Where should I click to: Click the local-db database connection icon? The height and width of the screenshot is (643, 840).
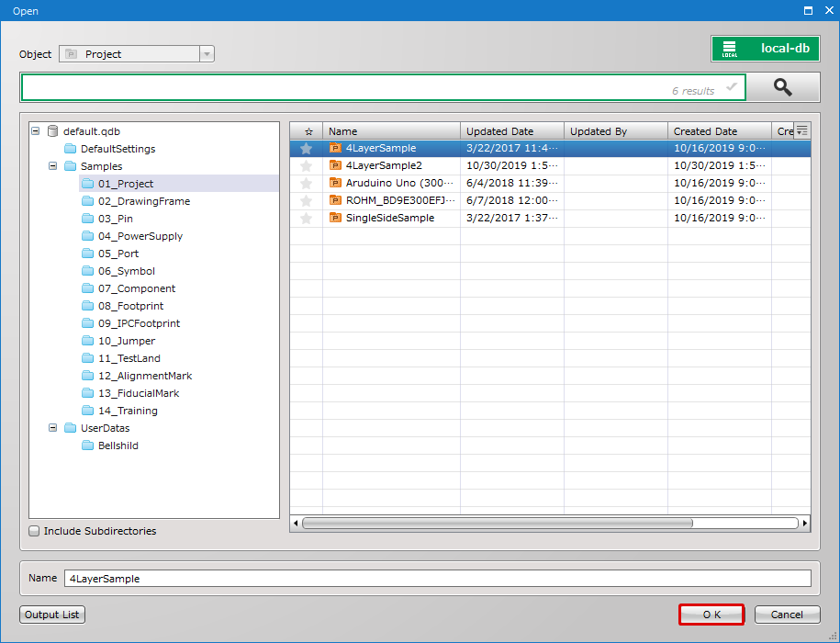[x=728, y=48]
